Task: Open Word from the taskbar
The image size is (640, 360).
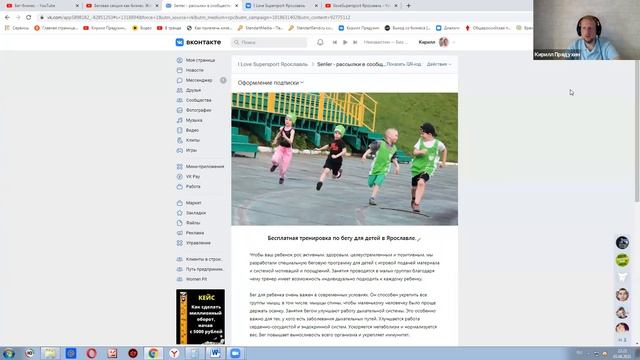Action: tap(216, 353)
